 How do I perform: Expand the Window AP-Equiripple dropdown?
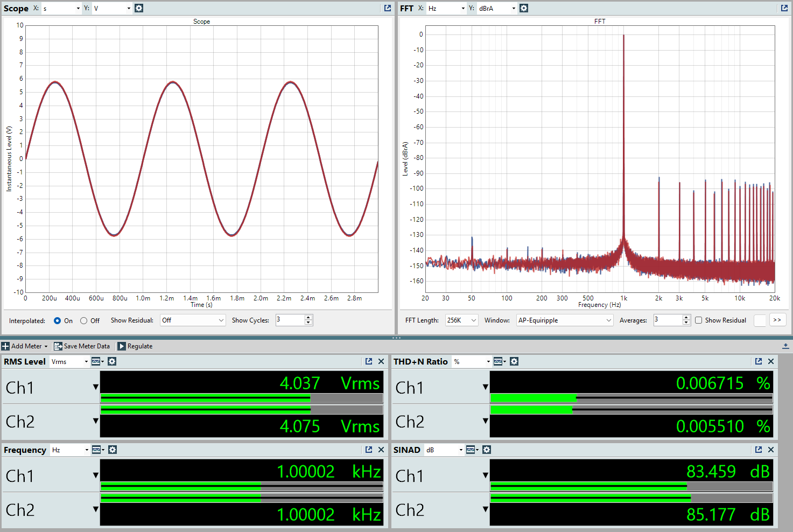565,320
